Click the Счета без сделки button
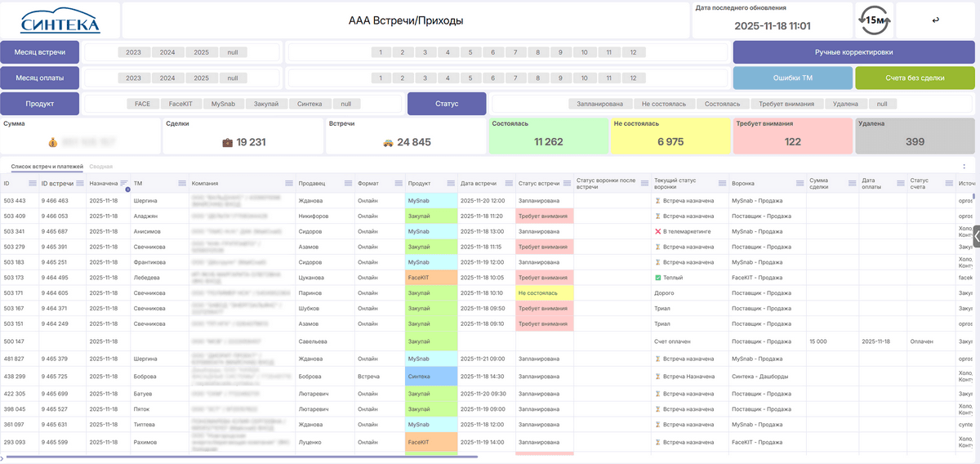980x464 pixels. (x=915, y=78)
